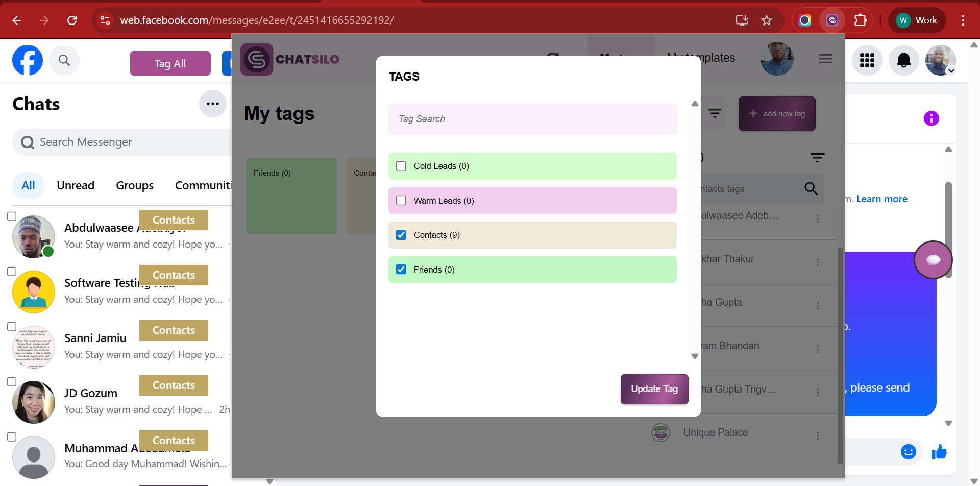The height and width of the screenshot is (486, 980).
Task: Reload the current page
Action: (x=72, y=20)
